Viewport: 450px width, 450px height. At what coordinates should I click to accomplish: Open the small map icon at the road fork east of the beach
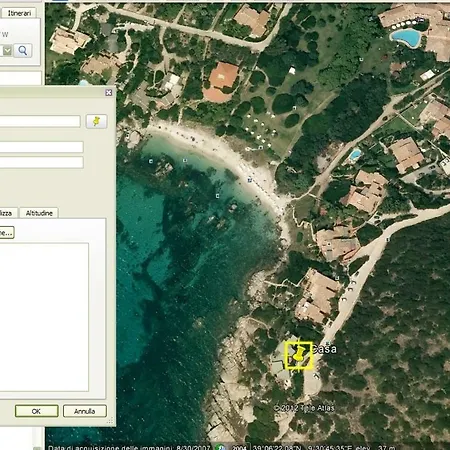pyautogui.click(x=388, y=239)
